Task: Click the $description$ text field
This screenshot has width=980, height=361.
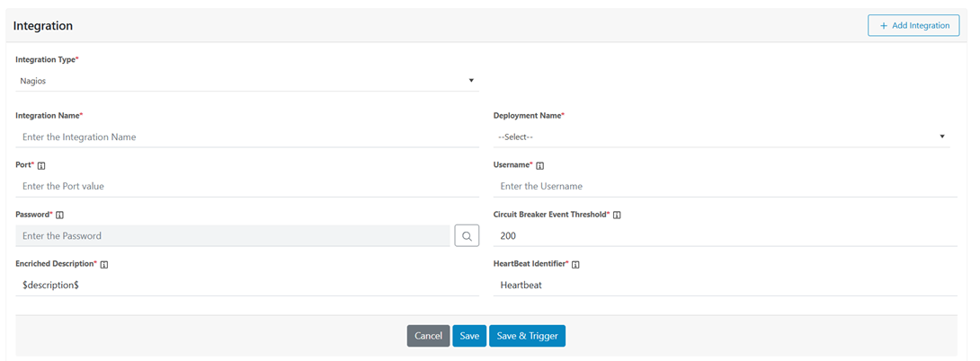Action: point(246,285)
